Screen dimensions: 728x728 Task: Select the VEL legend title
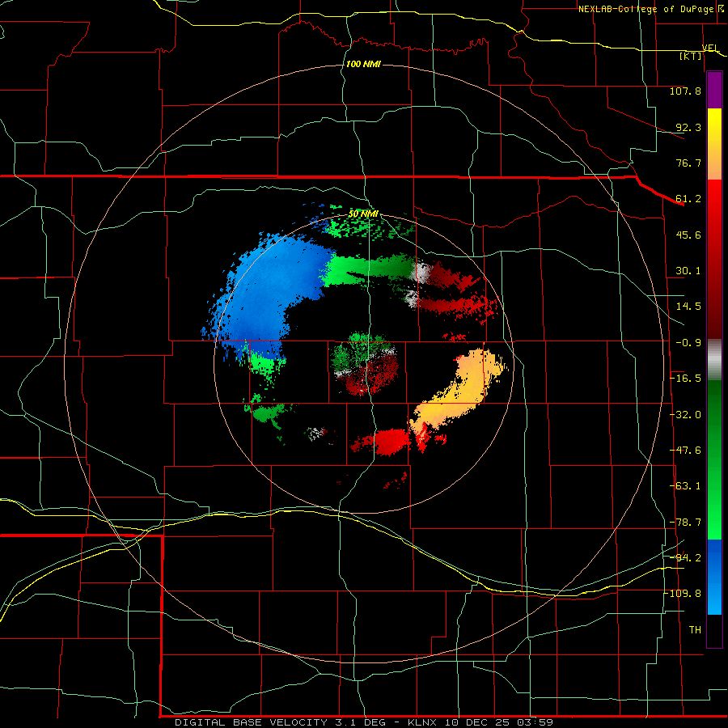709,48
